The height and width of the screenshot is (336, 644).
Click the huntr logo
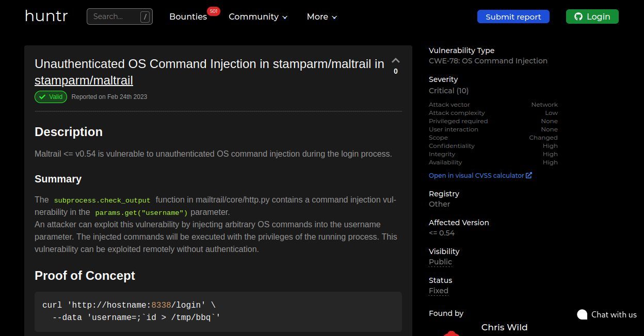(46, 16)
